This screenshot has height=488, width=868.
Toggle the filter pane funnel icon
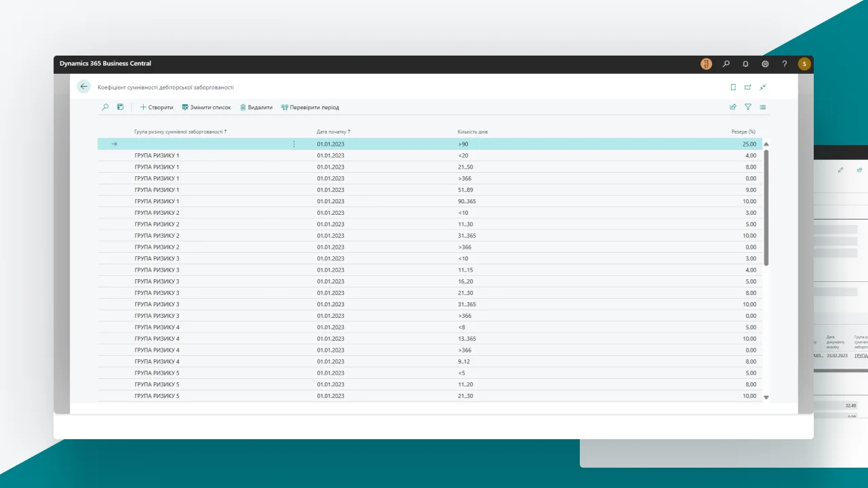click(748, 107)
